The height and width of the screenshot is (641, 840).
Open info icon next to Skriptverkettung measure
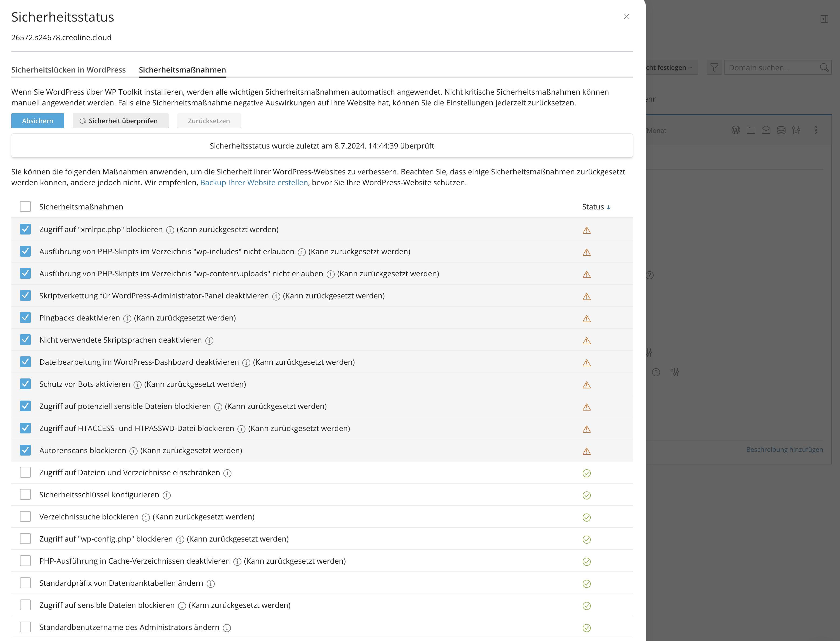276,297
